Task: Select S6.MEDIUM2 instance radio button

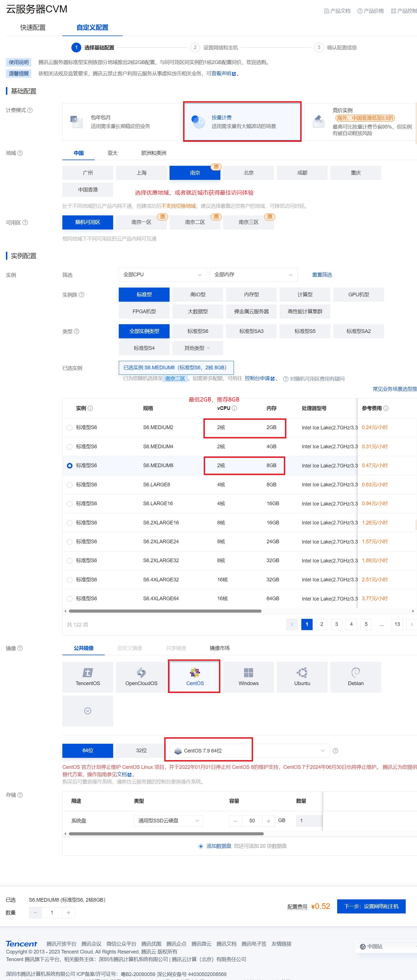Action: point(70,428)
